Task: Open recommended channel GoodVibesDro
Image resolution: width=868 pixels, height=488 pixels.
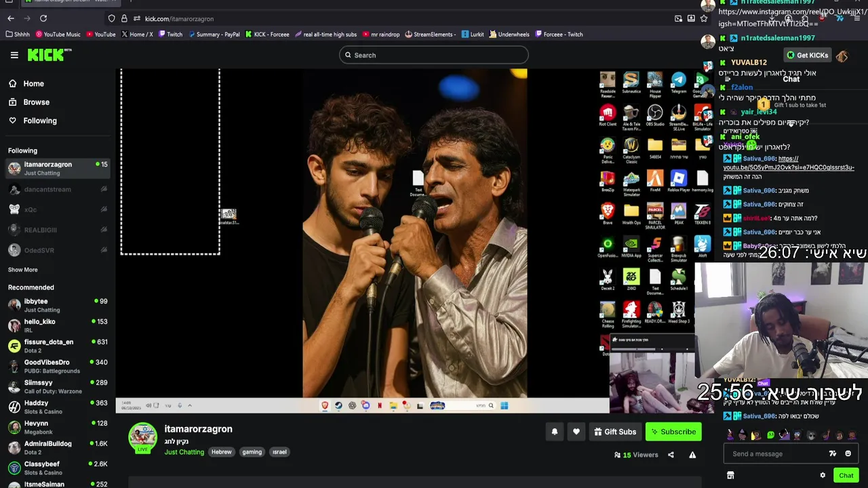Action: (58, 366)
